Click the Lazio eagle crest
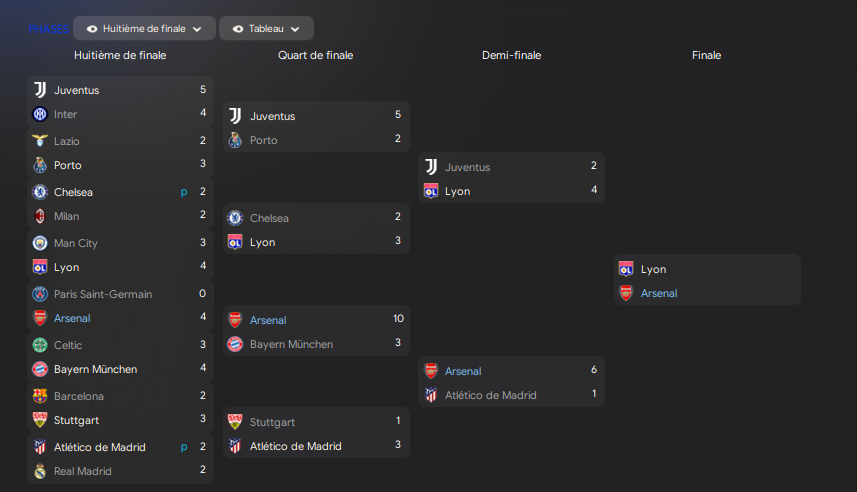 pyautogui.click(x=40, y=141)
